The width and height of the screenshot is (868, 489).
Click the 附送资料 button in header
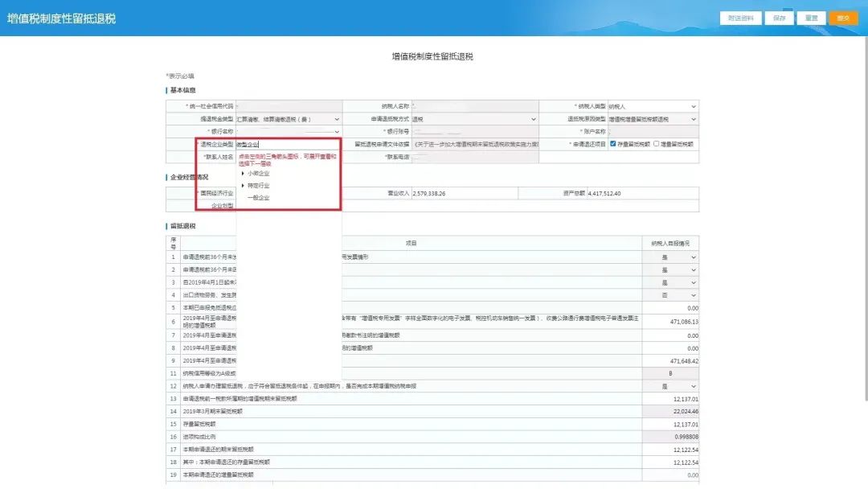tap(740, 18)
